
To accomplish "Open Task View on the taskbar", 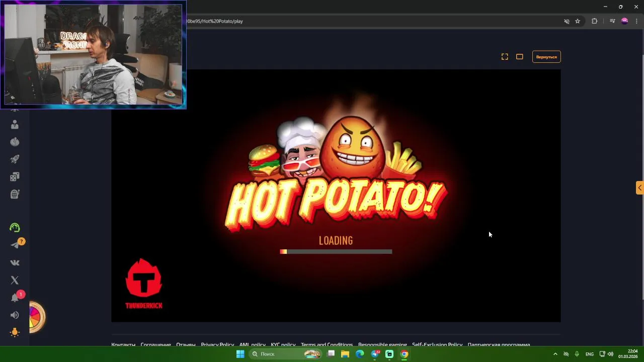I will pos(331,354).
